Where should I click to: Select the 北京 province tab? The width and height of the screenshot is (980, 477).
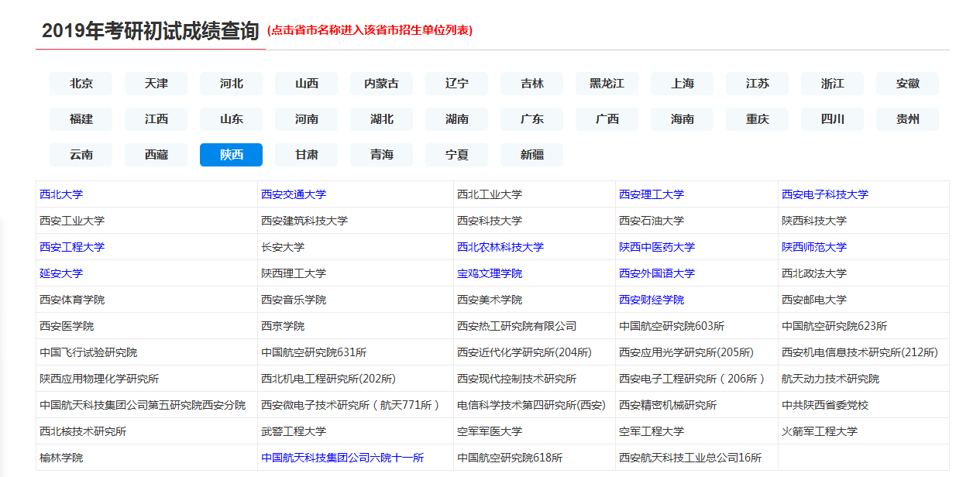(x=81, y=84)
